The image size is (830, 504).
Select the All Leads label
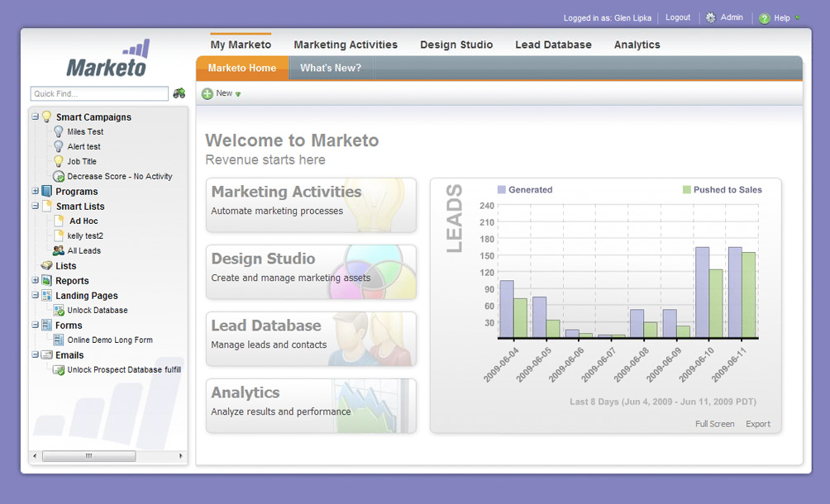pos(84,250)
